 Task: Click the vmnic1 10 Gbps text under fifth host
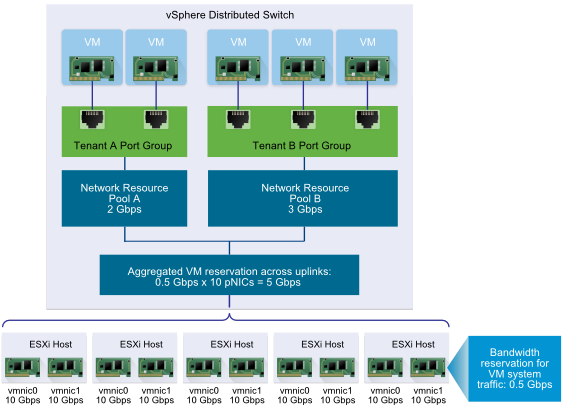(x=428, y=395)
